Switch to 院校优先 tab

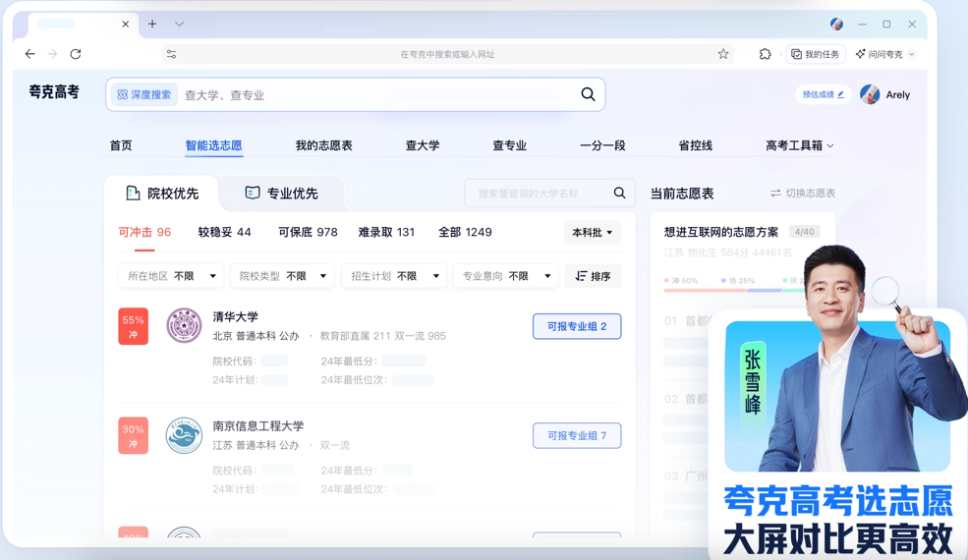pos(162,194)
